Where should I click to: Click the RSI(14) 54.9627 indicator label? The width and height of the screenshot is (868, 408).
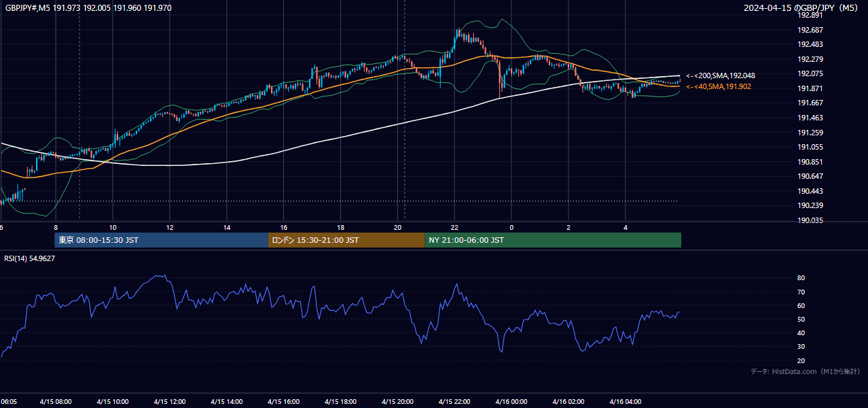tap(30, 258)
